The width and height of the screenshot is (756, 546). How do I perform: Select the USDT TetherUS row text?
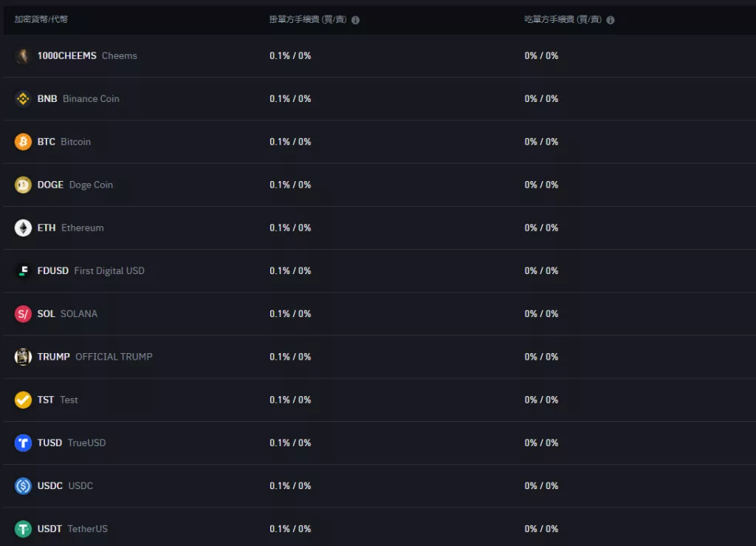point(72,529)
